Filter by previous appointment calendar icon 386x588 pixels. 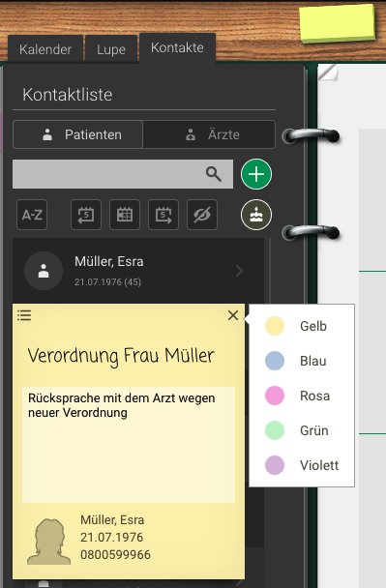86,215
